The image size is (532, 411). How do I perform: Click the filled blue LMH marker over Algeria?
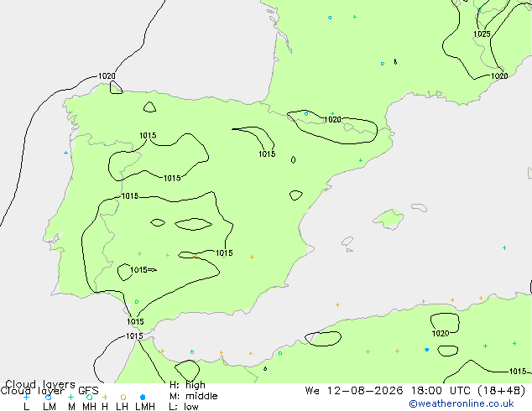point(427,350)
